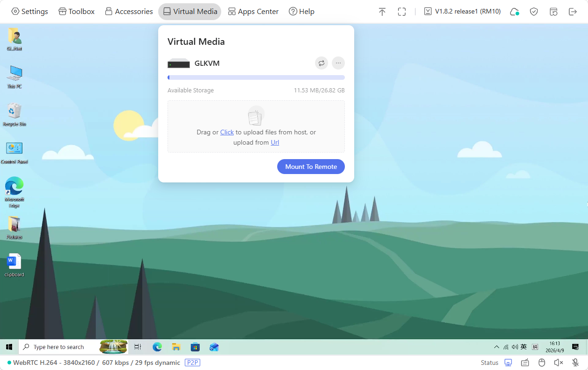Open the cloud connection panel
Image resolution: width=588 pixels, height=370 pixels.
[x=514, y=11]
